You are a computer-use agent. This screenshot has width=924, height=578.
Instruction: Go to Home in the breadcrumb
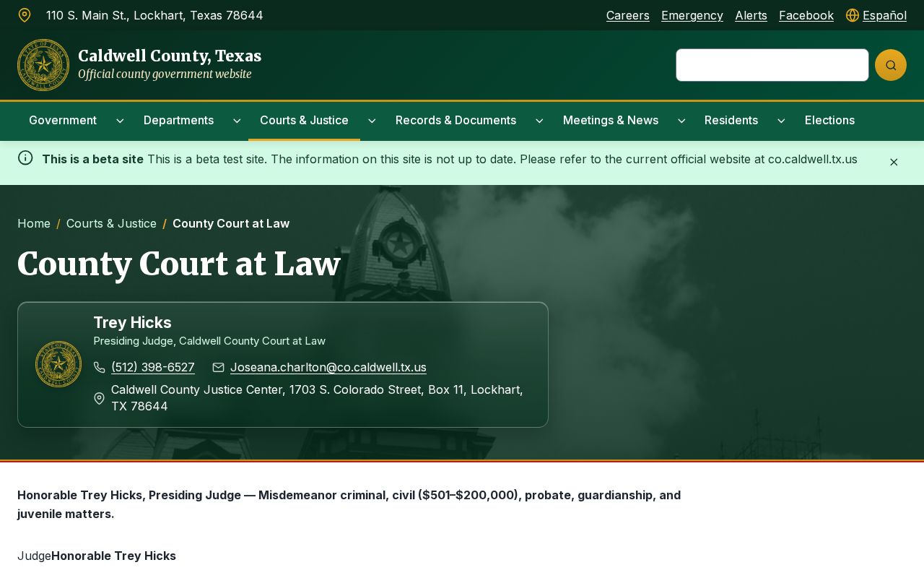(x=34, y=223)
